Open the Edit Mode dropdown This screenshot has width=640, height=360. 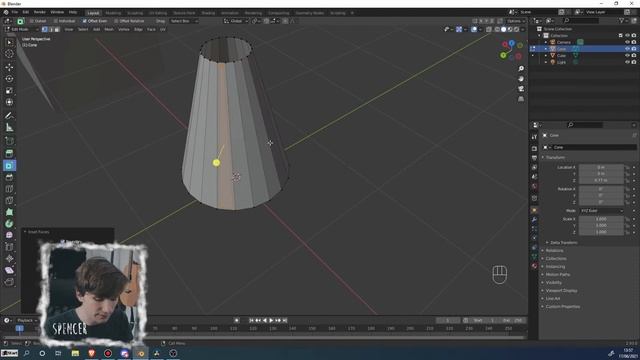click(x=21, y=29)
